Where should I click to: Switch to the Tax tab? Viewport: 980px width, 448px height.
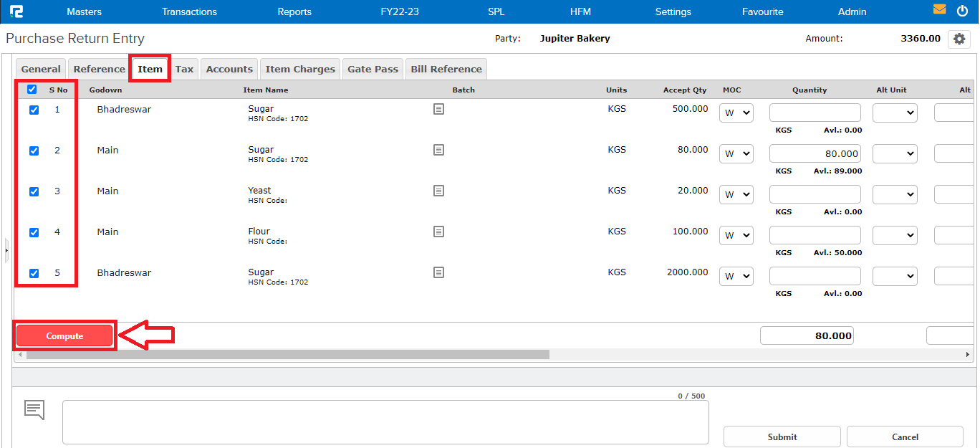tap(184, 69)
